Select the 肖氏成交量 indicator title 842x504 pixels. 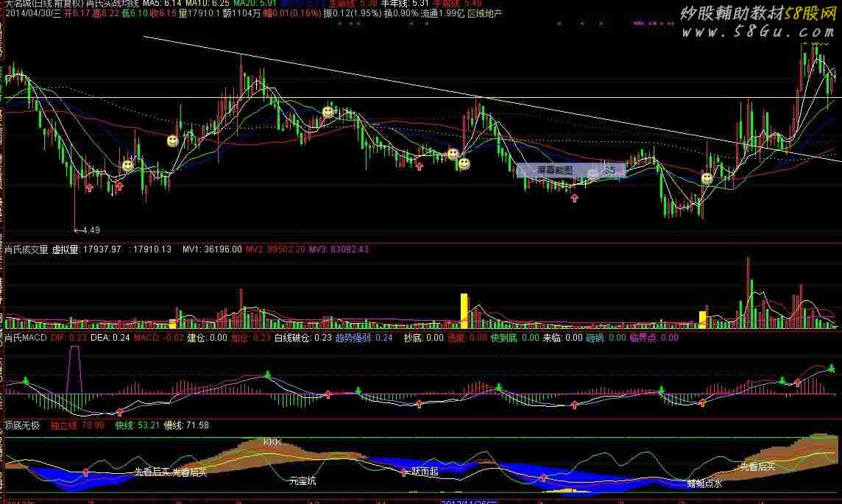click(26, 249)
